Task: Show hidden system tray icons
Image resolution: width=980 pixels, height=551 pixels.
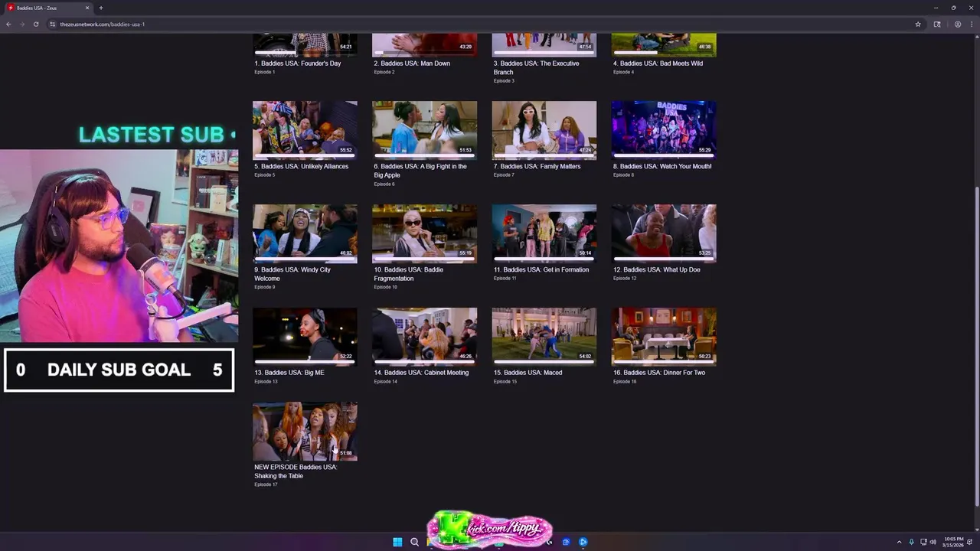Action: point(900,542)
